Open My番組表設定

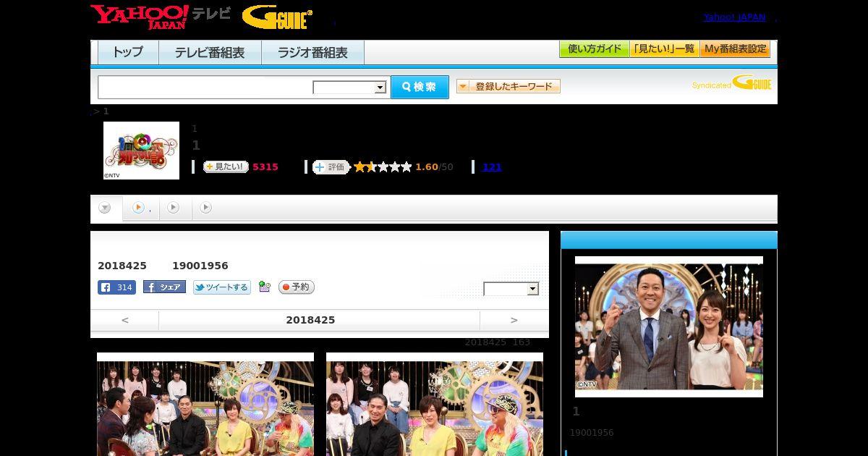tap(735, 49)
